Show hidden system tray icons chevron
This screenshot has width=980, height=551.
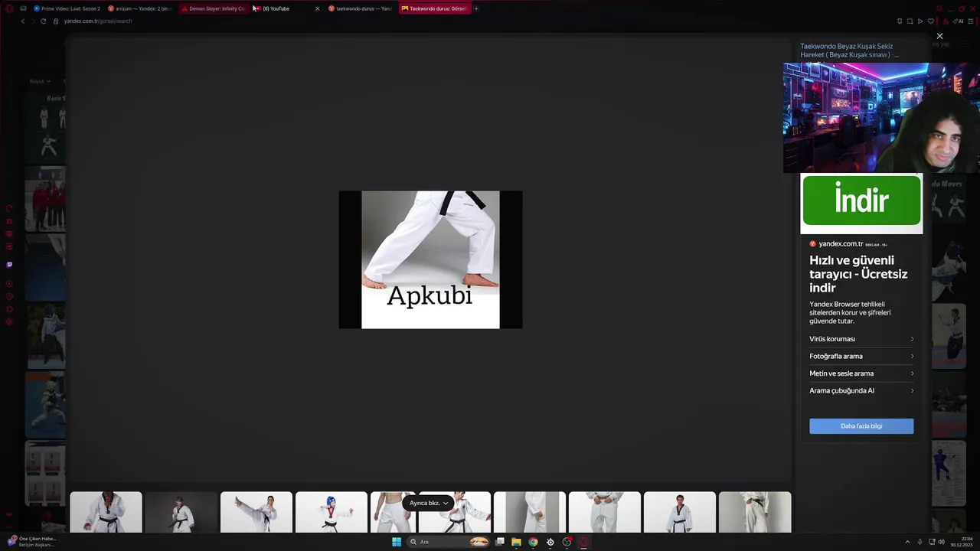click(907, 542)
